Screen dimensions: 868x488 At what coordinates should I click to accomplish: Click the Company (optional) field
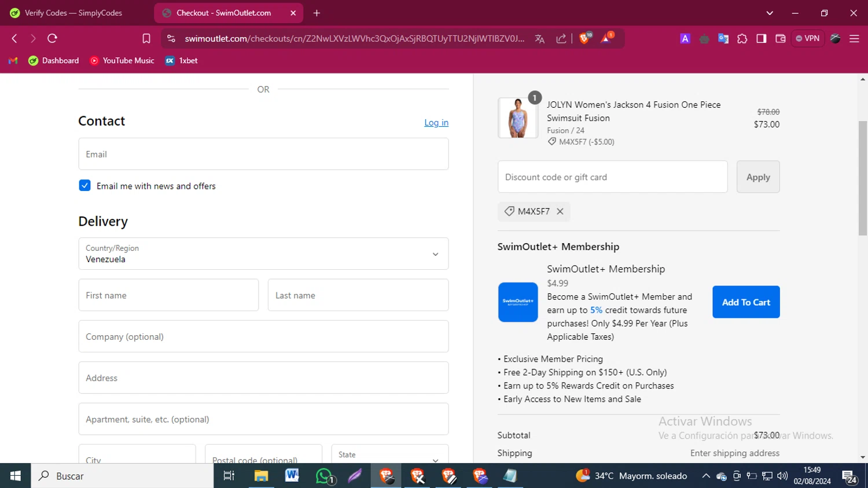[x=263, y=336]
